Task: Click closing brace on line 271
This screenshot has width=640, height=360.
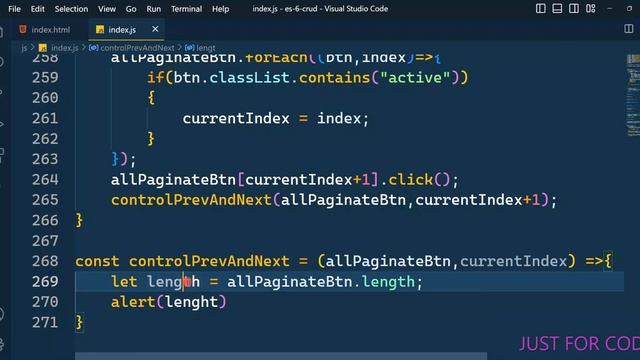Action: click(79, 322)
